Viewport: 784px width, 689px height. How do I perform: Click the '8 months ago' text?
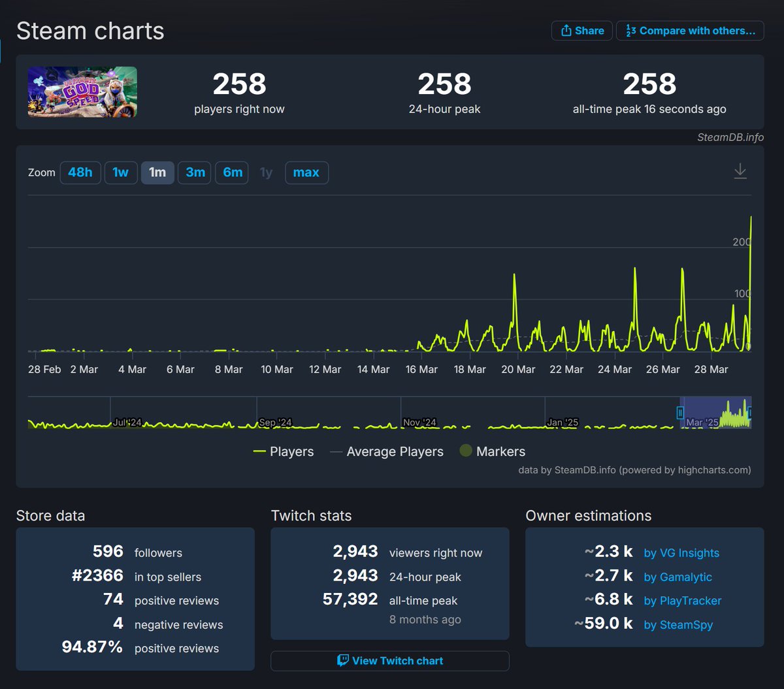point(425,620)
